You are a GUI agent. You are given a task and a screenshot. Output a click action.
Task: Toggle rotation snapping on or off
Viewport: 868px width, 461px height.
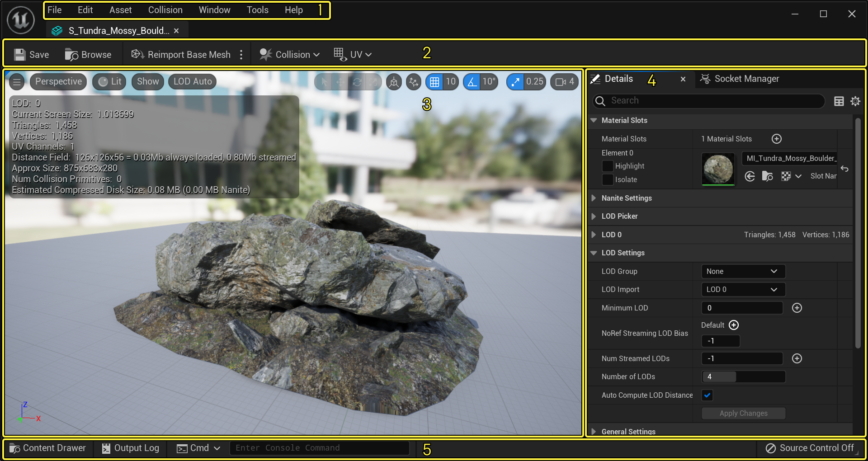[x=472, y=82]
